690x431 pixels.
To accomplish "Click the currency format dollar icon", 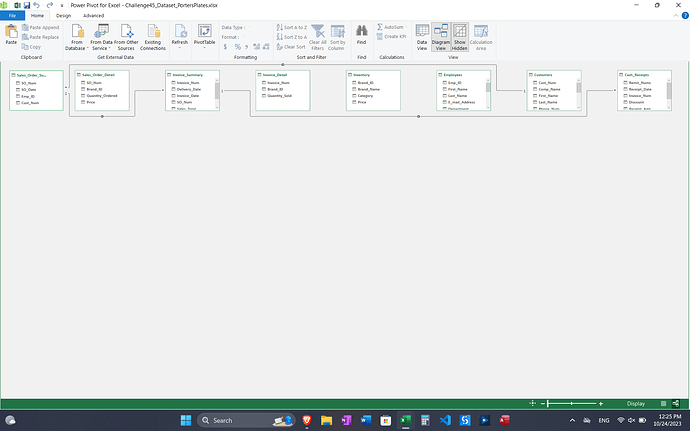I will [225, 47].
